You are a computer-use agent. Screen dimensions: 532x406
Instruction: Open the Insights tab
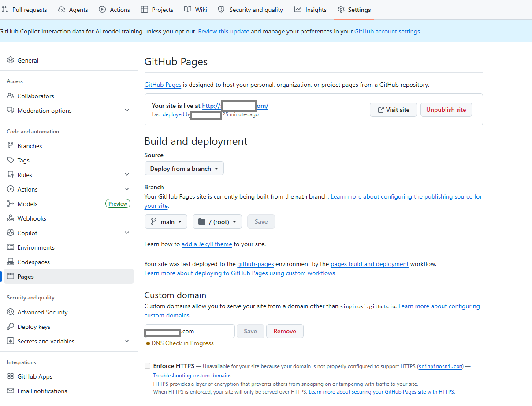click(311, 10)
